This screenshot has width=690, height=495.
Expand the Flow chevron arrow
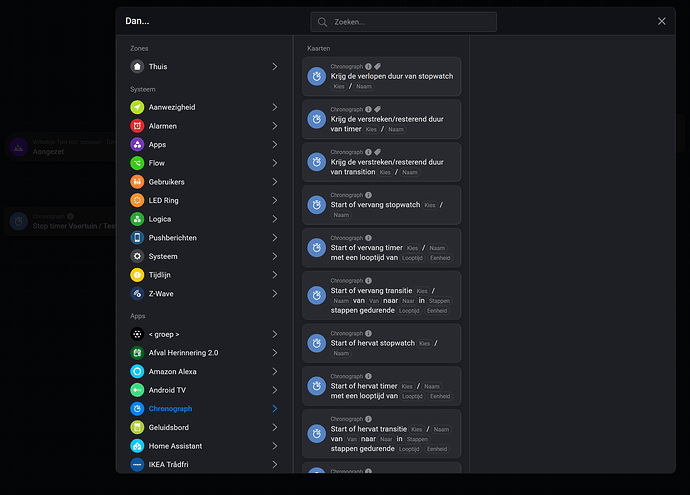click(x=275, y=163)
